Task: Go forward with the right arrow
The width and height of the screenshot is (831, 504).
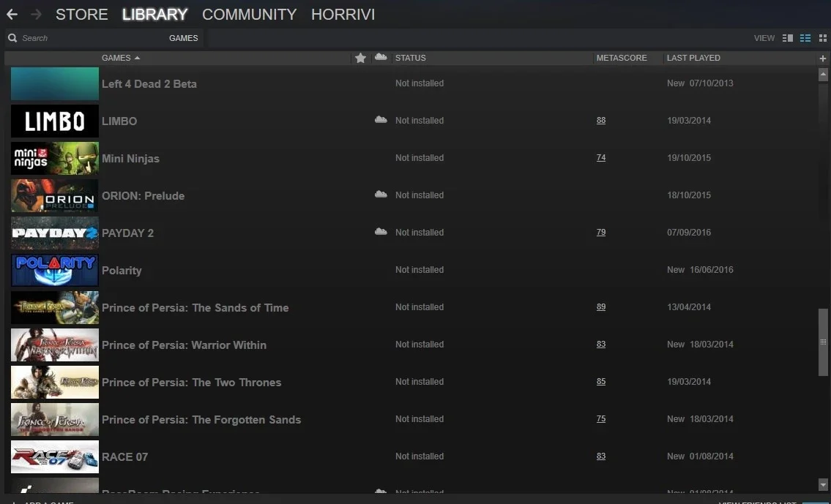Action: (36, 15)
